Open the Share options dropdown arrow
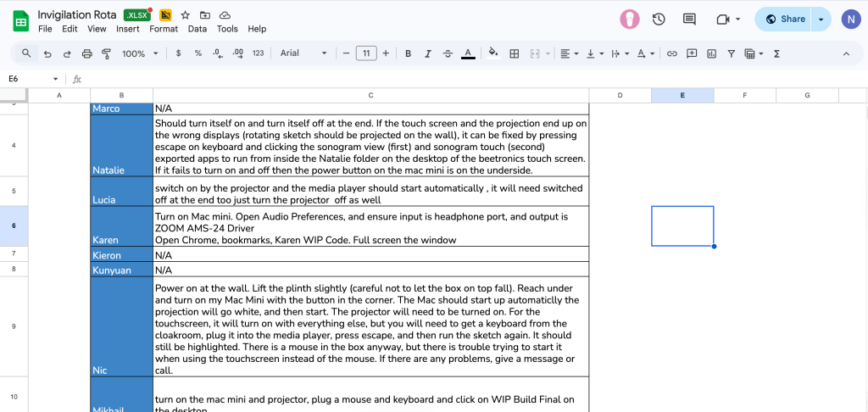 pyautogui.click(x=821, y=19)
